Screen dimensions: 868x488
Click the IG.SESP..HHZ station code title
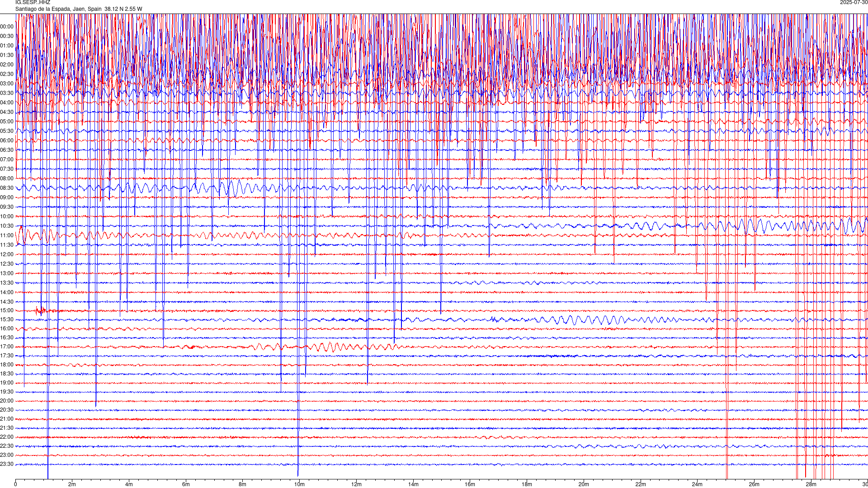coord(33,3)
